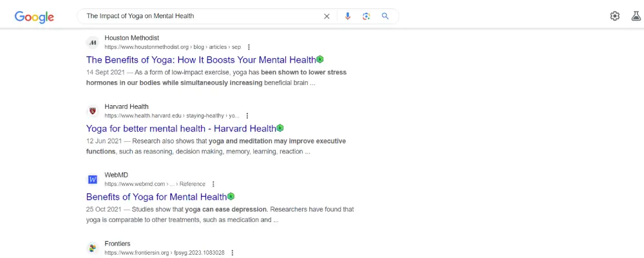Viewport: 644px width, 258px height.
Task: Click snippet text dated 12 Jun 2021
Action: (x=216, y=146)
